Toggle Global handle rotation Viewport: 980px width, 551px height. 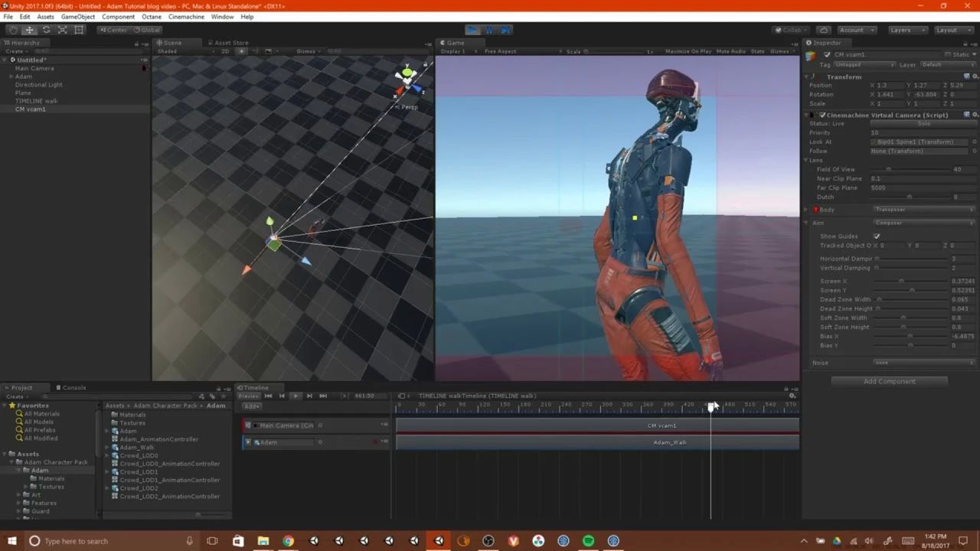tap(146, 30)
